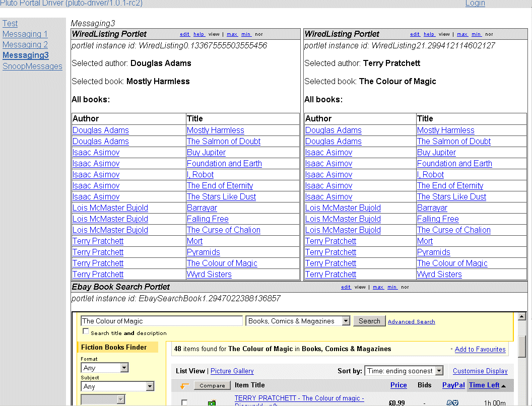Click help in left WiredListing portlet
Viewport: 532px width, 406px height.
pos(199,34)
